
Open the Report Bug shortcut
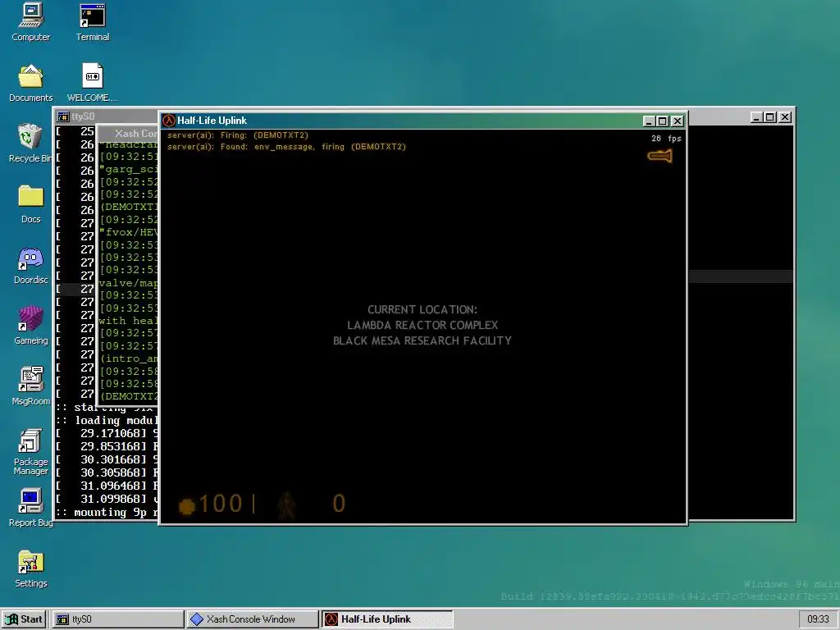point(30,508)
